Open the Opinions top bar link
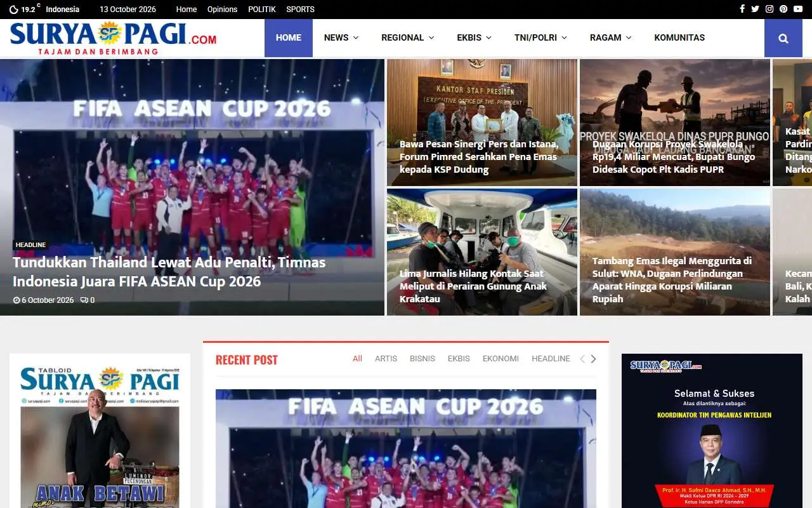Screen dimensions: 812x508 pos(222,10)
